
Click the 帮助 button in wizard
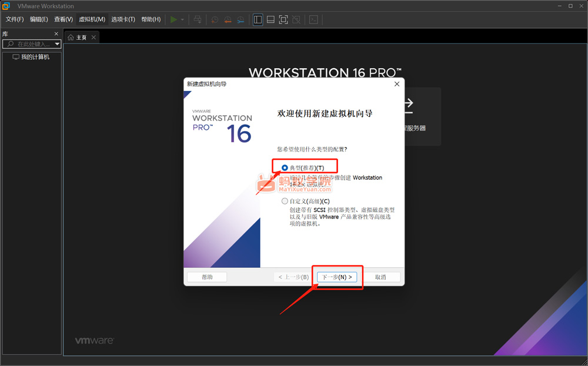[207, 277]
